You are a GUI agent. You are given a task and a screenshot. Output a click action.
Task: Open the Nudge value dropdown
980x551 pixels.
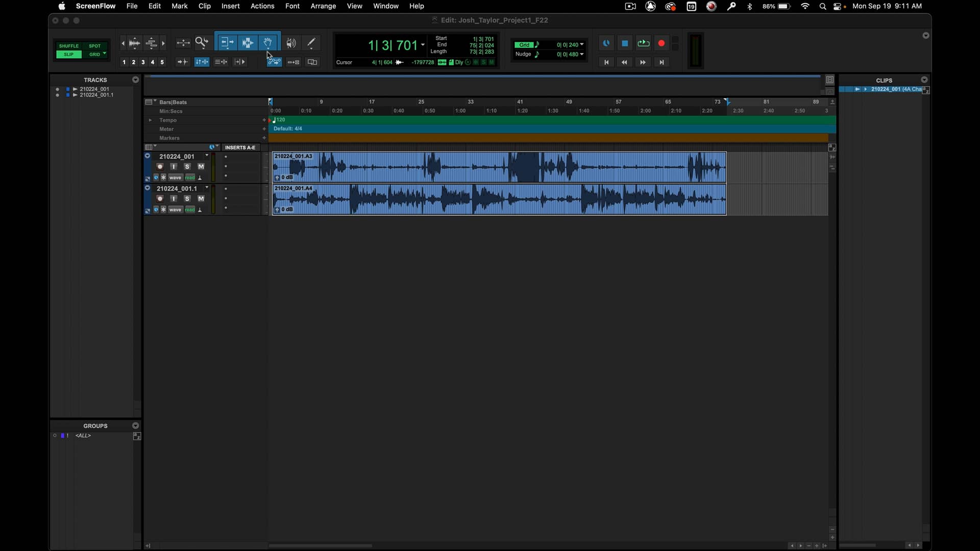pos(581,54)
